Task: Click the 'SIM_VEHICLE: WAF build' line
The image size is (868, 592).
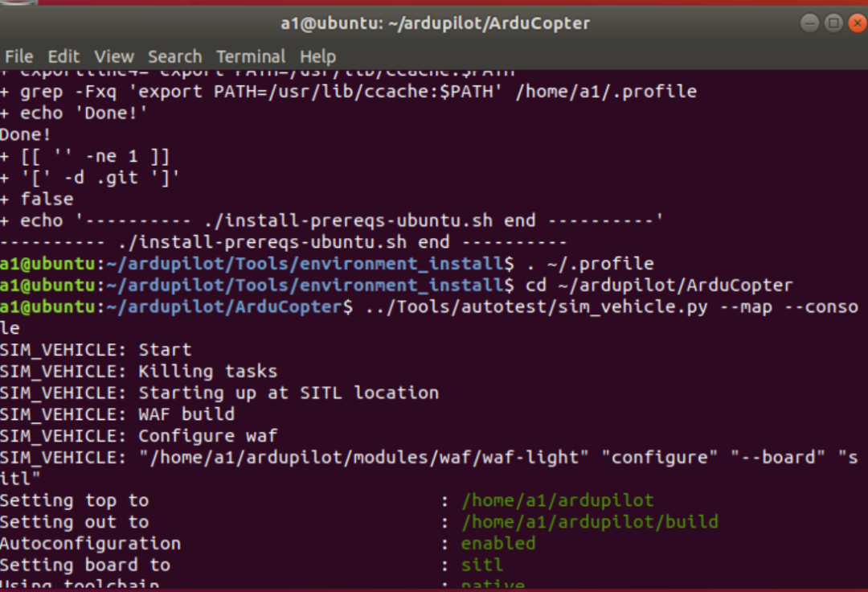Action: click(117, 415)
